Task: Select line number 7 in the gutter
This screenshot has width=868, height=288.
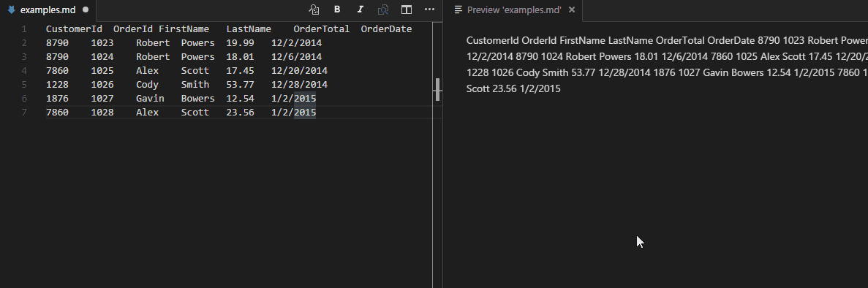Action: point(24,112)
